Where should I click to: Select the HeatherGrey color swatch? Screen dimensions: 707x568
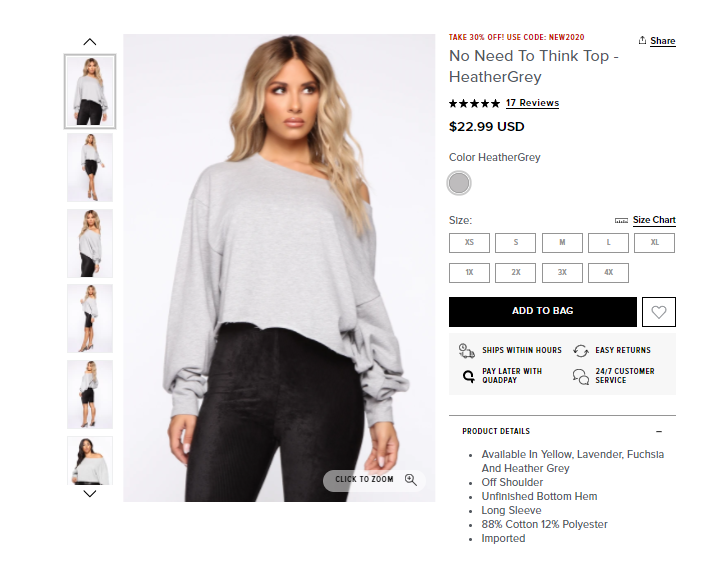[459, 183]
